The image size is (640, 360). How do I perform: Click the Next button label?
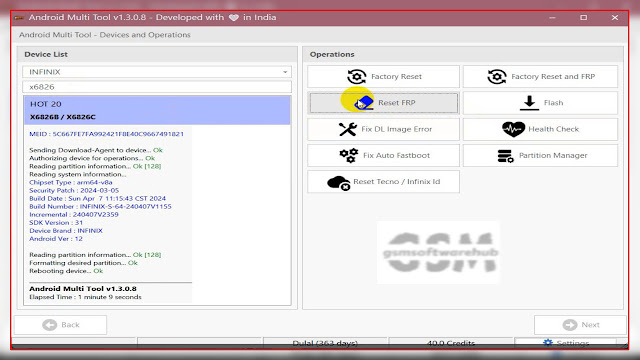coord(591,325)
